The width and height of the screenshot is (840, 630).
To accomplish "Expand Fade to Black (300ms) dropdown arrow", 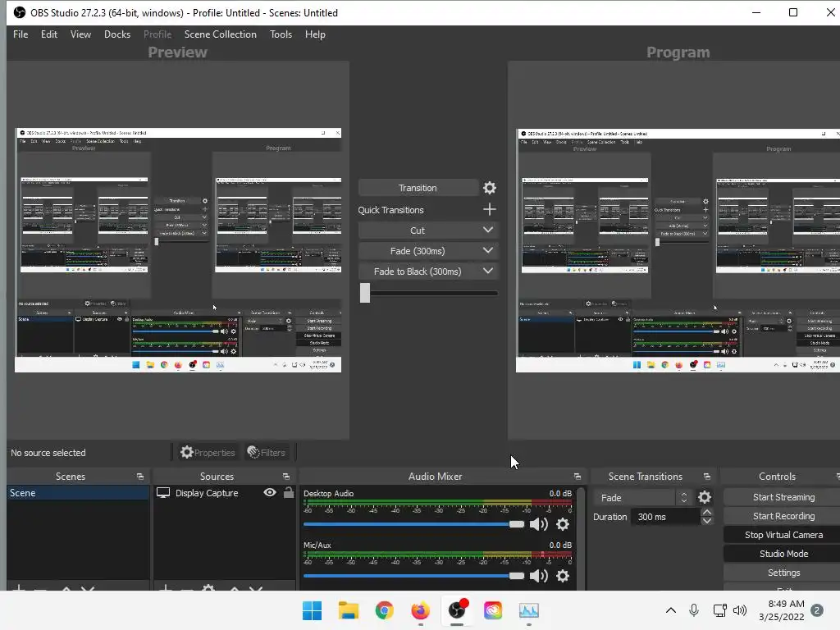I will click(487, 271).
